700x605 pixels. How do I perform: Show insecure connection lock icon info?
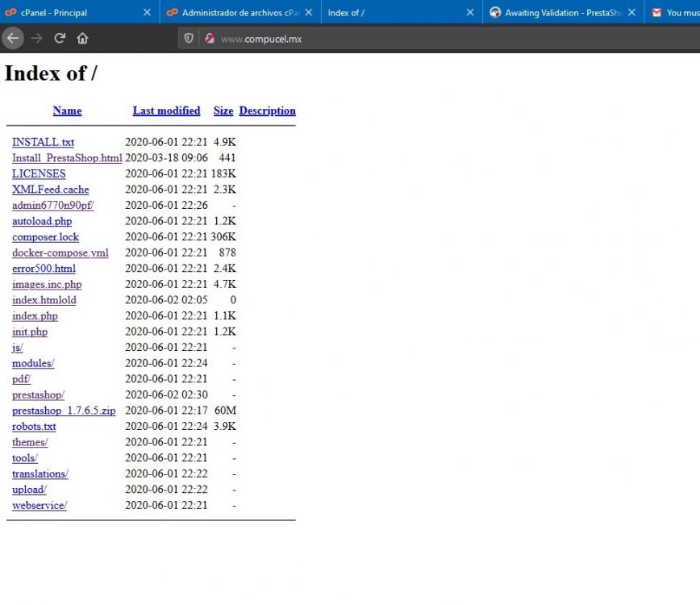[210, 39]
